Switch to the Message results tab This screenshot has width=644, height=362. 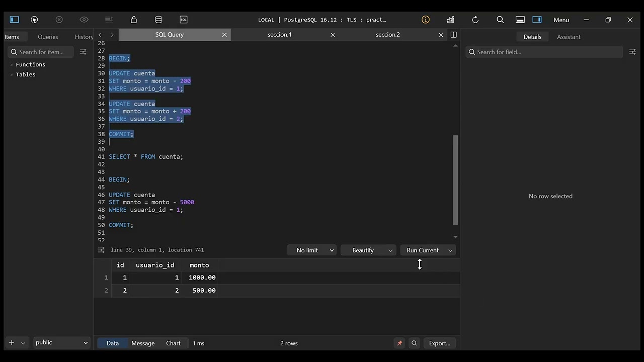(143, 343)
